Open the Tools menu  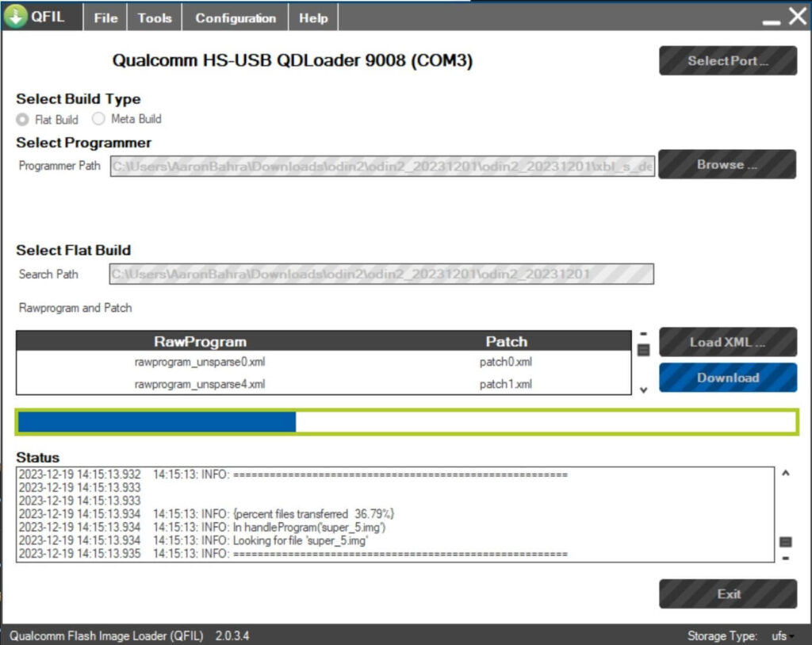point(155,18)
